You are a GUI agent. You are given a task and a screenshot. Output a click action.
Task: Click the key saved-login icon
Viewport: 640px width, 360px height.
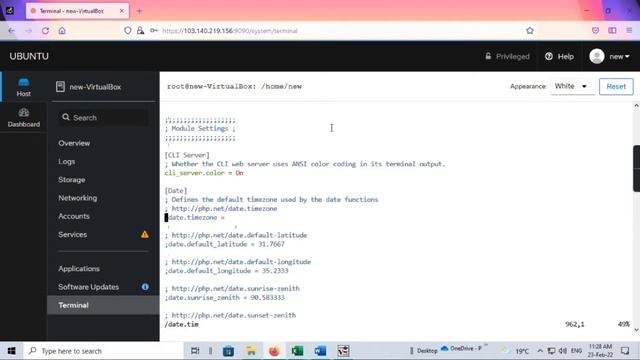(153, 31)
